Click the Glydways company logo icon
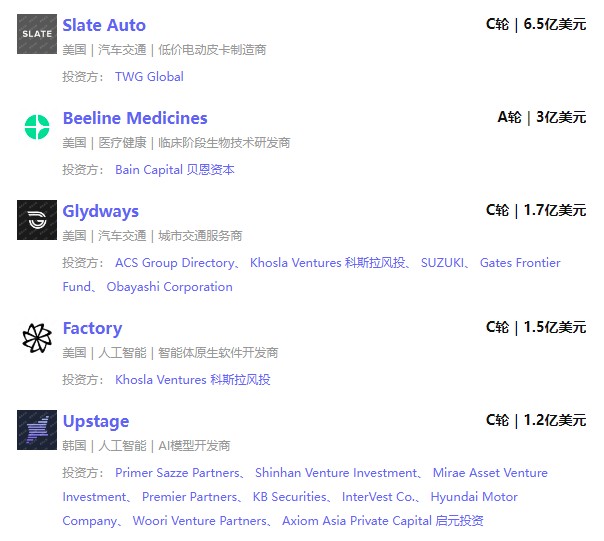Image resolution: width=604 pixels, height=541 pixels. [37, 220]
